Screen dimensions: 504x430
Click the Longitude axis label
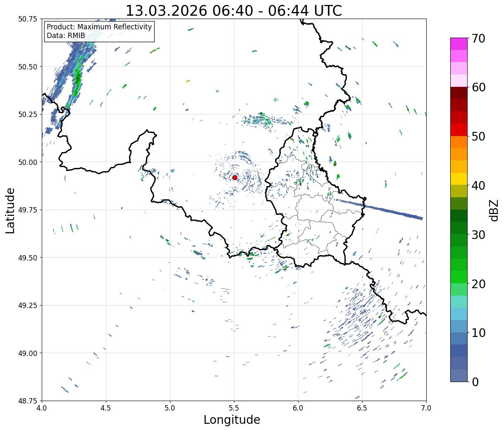[x=232, y=420]
